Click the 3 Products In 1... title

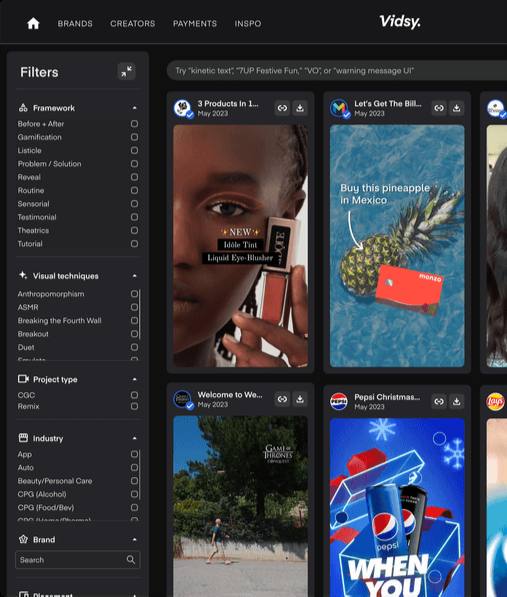point(228,104)
